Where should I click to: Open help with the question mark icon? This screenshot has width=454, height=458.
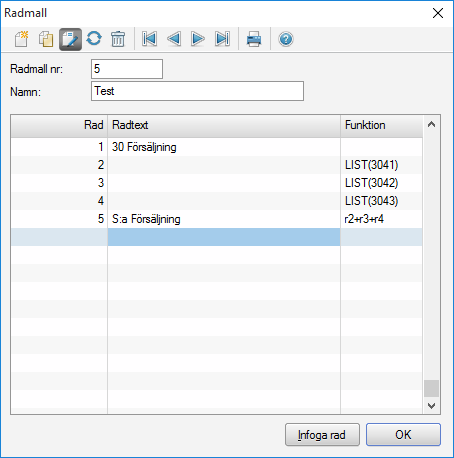click(x=286, y=39)
